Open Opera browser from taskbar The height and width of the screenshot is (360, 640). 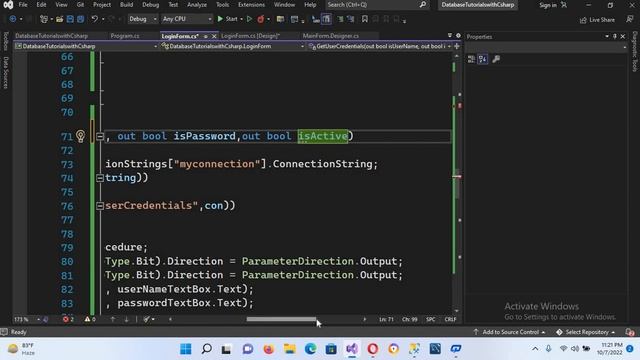click(x=373, y=349)
